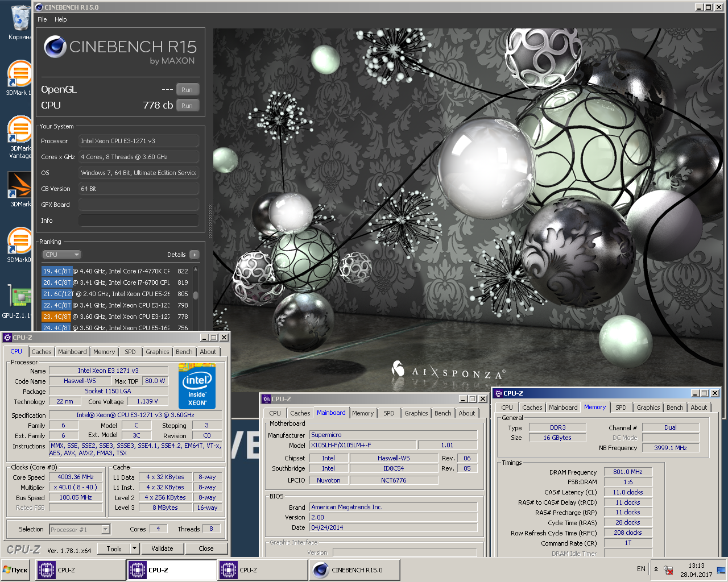Image resolution: width=728 pixels, height=582 pixels.
Task: Run the OpenGL benchmark
Action: click(x=187, y=90)
